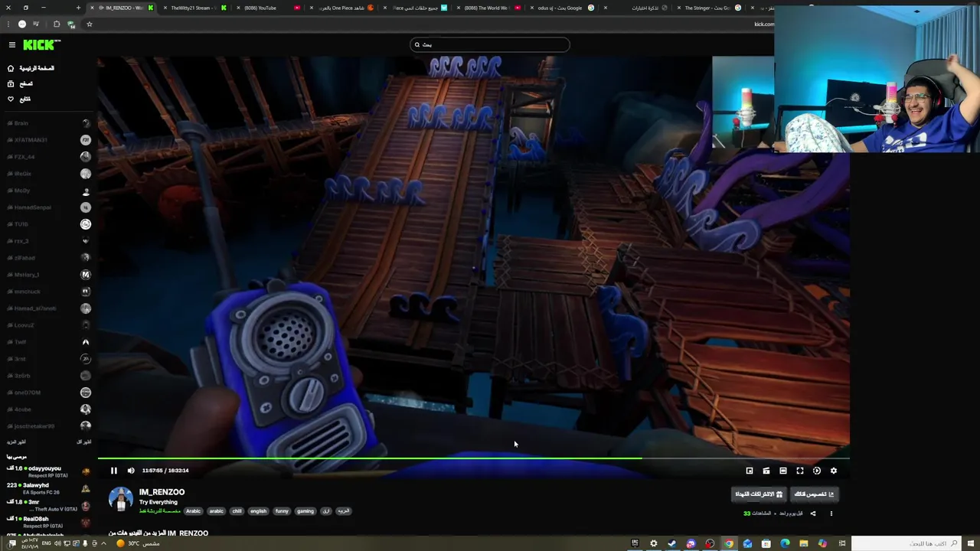980x551 pixels.
Task: Select the funny tag
Action: [x=282, y=511]
